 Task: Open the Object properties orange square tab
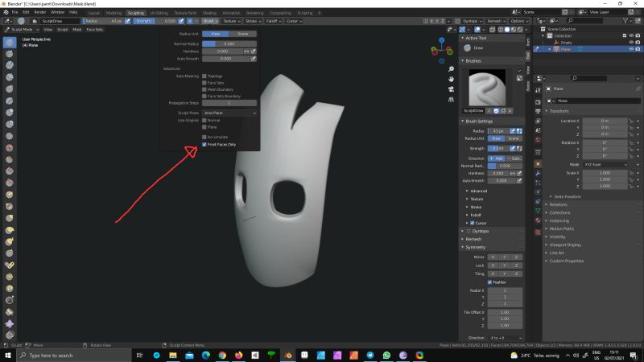[538, 164]
